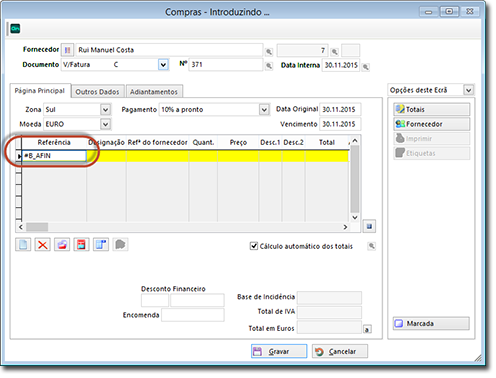Viewport: 496px width, 378px height.
Task: Switch to Página Principal tab
Action: tap(40, 91)
